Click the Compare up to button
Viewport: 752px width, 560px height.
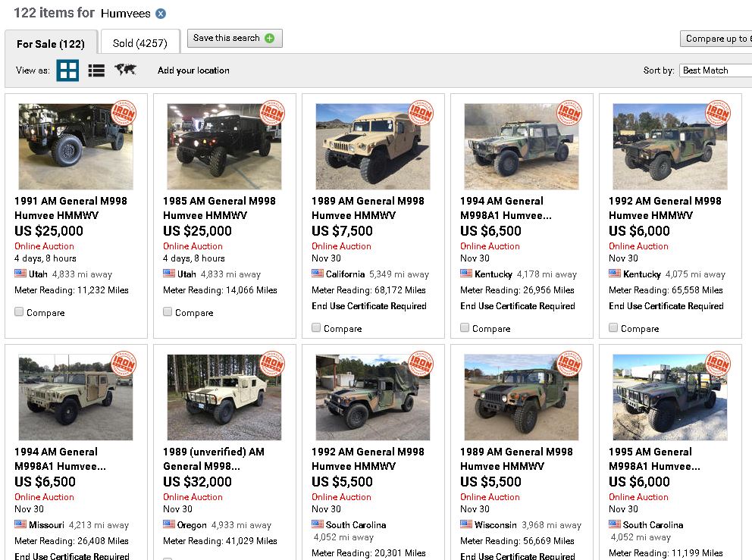point(716,39)
